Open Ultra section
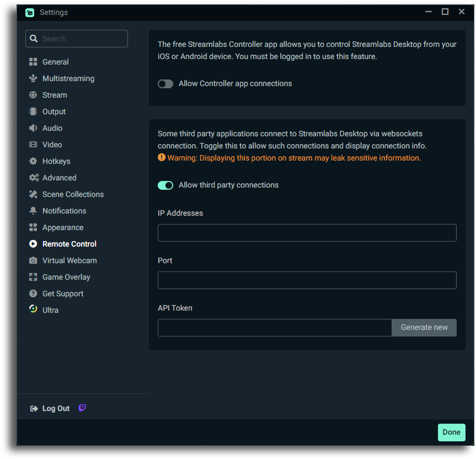This screenshot has width=476, height=459. click(50, 310)
